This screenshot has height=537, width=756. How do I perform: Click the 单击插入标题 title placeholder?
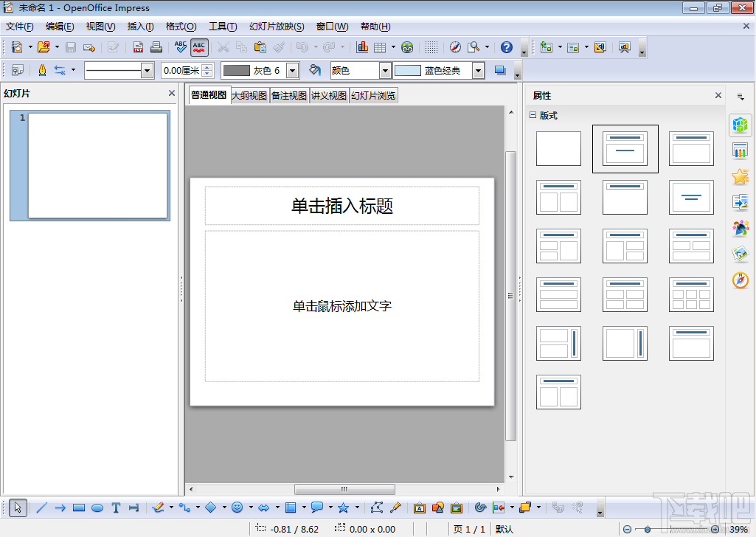click(x=341, y=206)
